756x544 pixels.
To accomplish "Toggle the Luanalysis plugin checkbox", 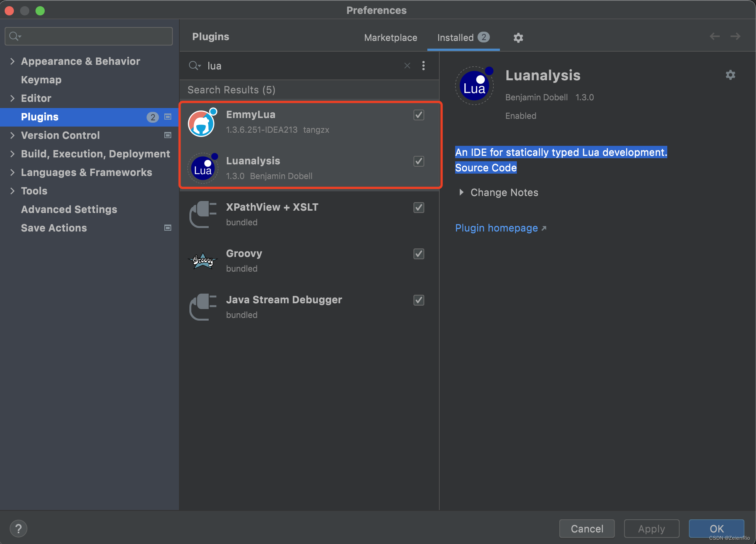I will pyautogui.click(x=418, y=161).
